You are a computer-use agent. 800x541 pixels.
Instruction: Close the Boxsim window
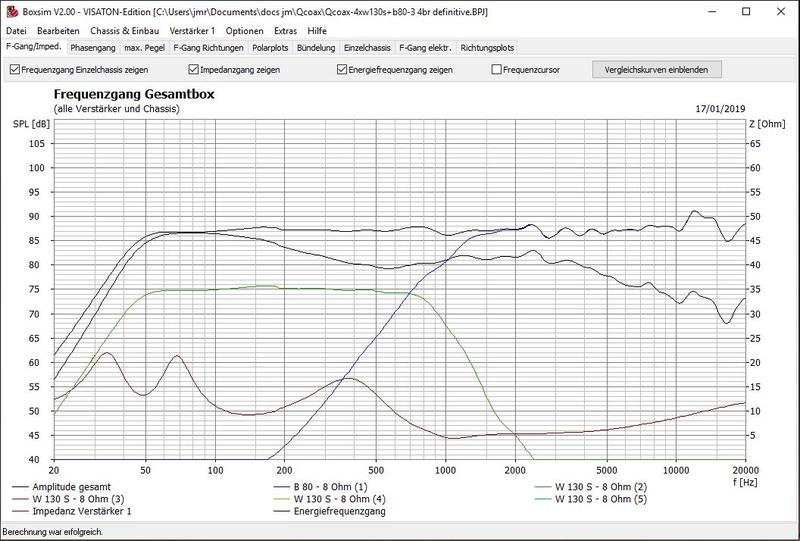[x=781, y=11]
